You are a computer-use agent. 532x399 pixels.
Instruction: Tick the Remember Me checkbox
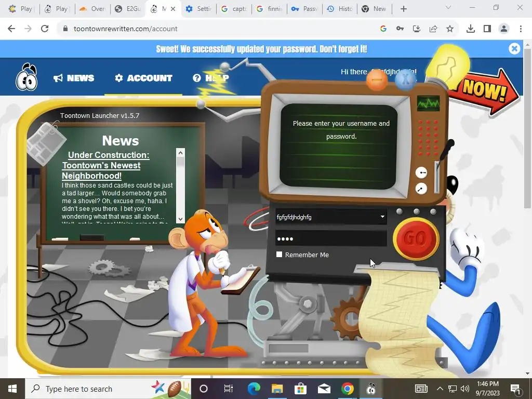coord(279,255)
